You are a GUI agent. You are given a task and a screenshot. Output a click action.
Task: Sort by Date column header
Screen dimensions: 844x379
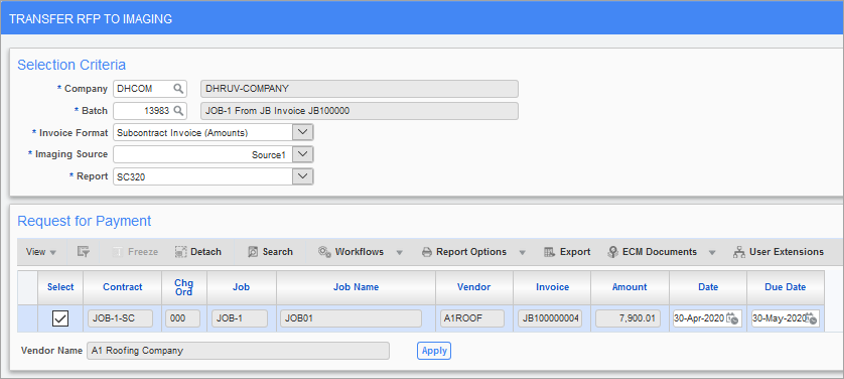[708, 287]
